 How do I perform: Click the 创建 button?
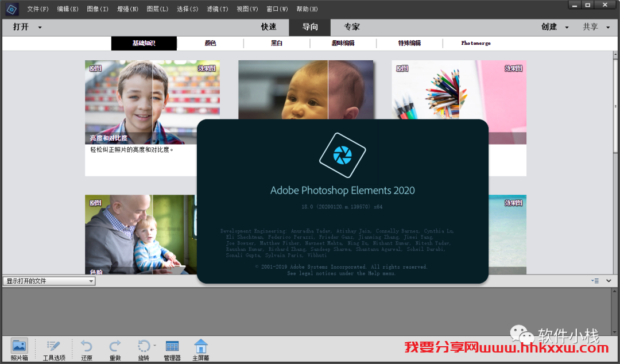coord(549,27)
